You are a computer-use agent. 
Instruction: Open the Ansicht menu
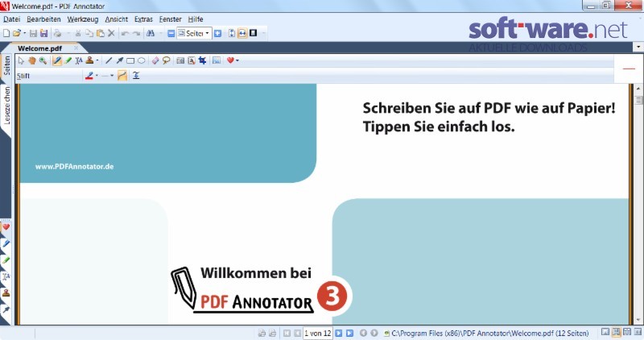click(x=116, y=19)
